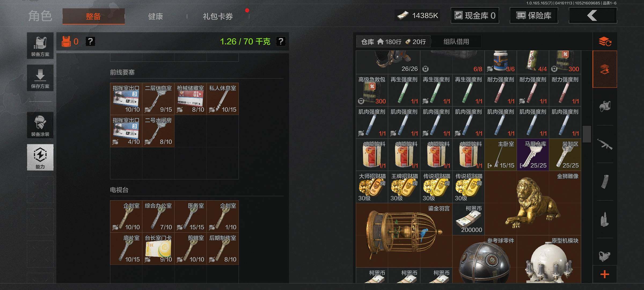The width and height of the screenshot is (644, 290).
Task: Select the 能力 ability icon
Action: 40,157
